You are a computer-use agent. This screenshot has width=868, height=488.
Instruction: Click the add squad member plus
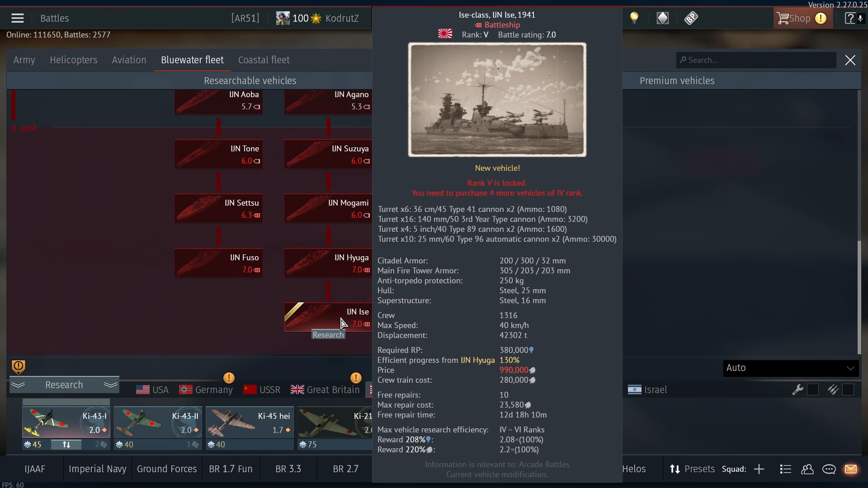[x=759, y=469]
